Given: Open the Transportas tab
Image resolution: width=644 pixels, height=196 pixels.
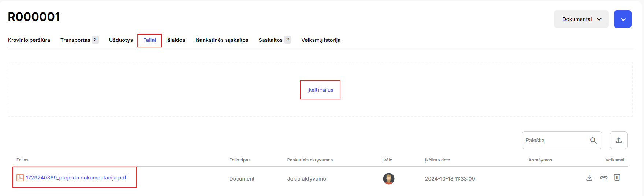Looking at the screenshot, I should (x=79, y=40).
